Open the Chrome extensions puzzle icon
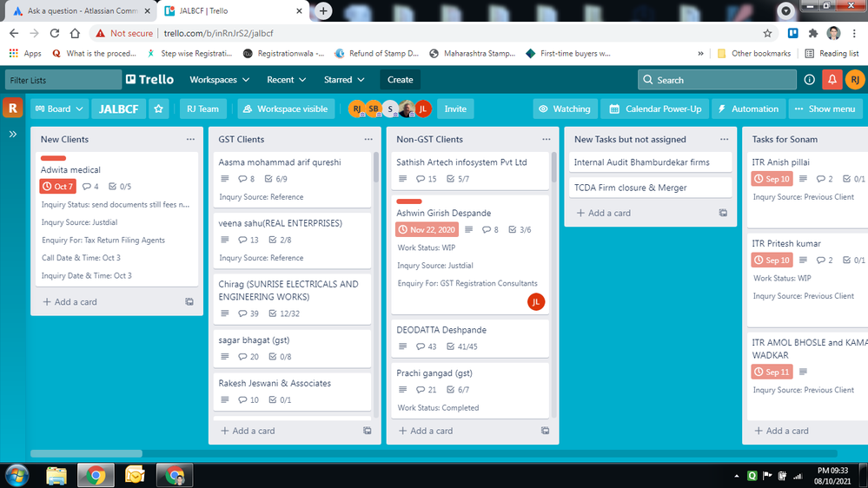Viewport: 868px width, 488px height. [x=813, y=33]
